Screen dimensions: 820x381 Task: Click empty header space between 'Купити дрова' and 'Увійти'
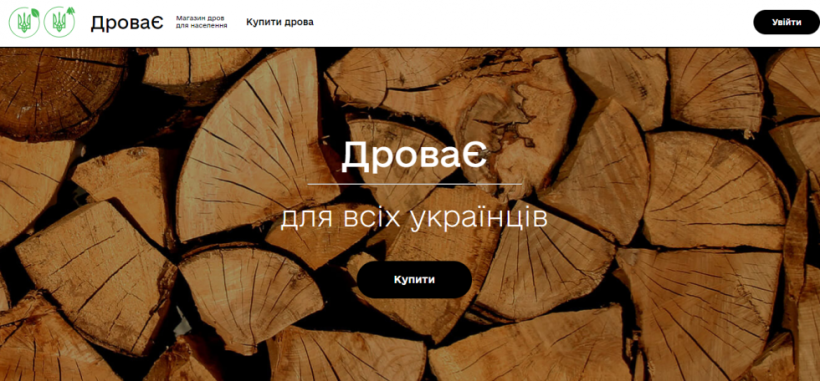point(533,22)
